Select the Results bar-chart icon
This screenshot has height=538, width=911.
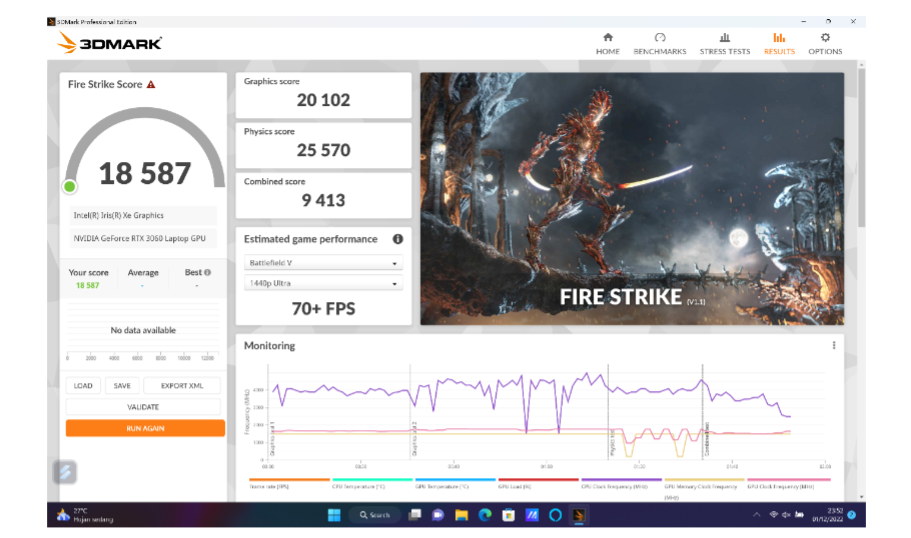tap(779, 38)
